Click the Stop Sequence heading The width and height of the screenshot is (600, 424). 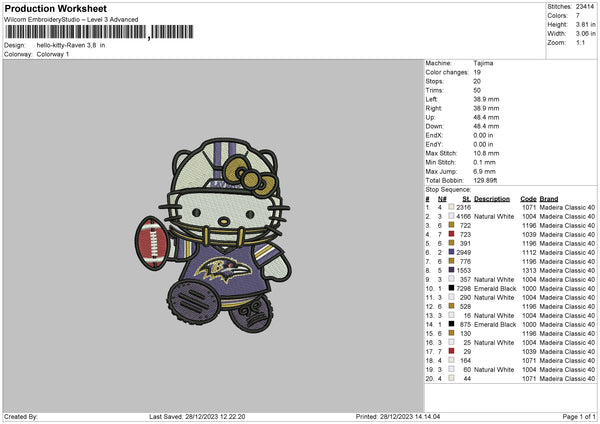point(448,189)
